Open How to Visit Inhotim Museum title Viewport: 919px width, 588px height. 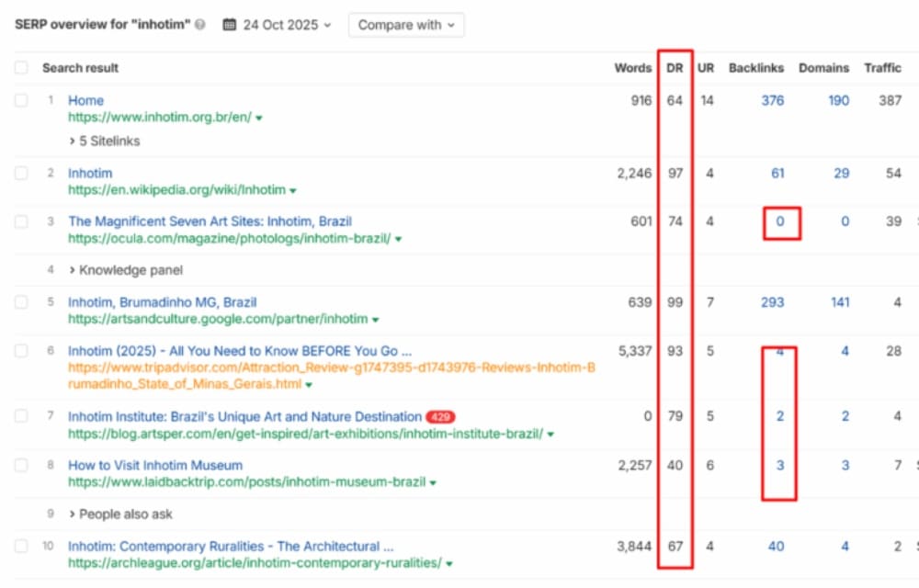pyautogui.click(x=155, y=466)
